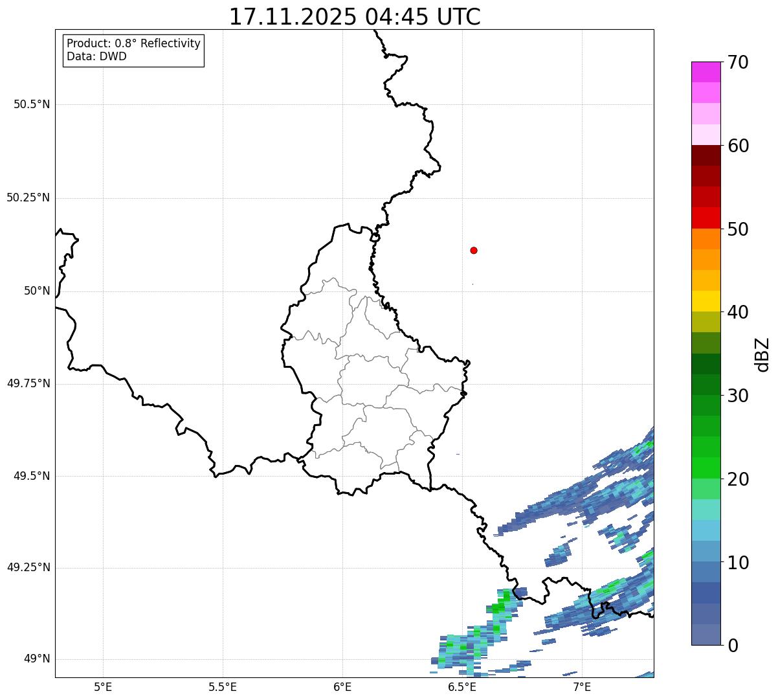The width and height of the screenshot is (778, 700).
Task: Click the colorbar's 10 tick label
Action: pos(738,563)
